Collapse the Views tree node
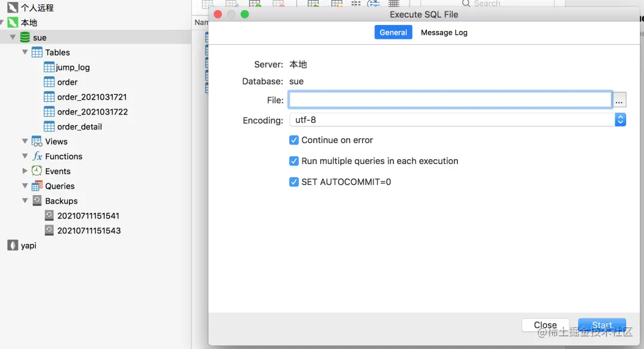Image resolution: width=644 pixels, height=349 pixels. pos(24,141)
